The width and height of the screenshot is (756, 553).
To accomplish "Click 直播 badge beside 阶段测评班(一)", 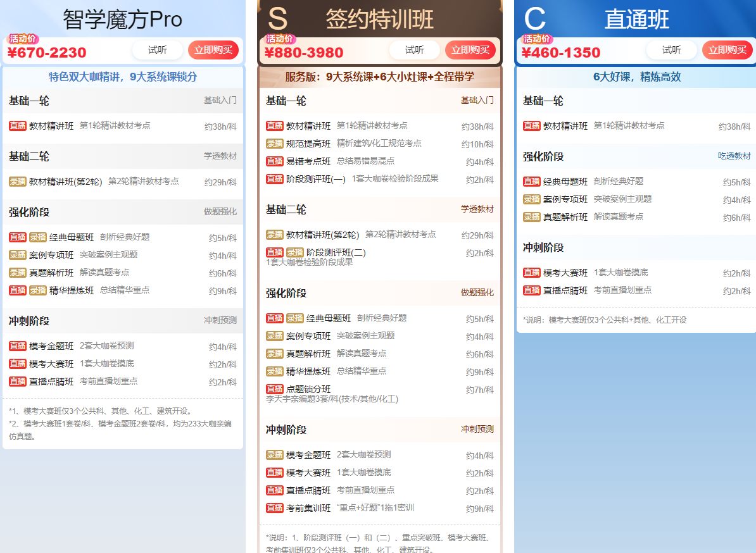I will [275, 179].
